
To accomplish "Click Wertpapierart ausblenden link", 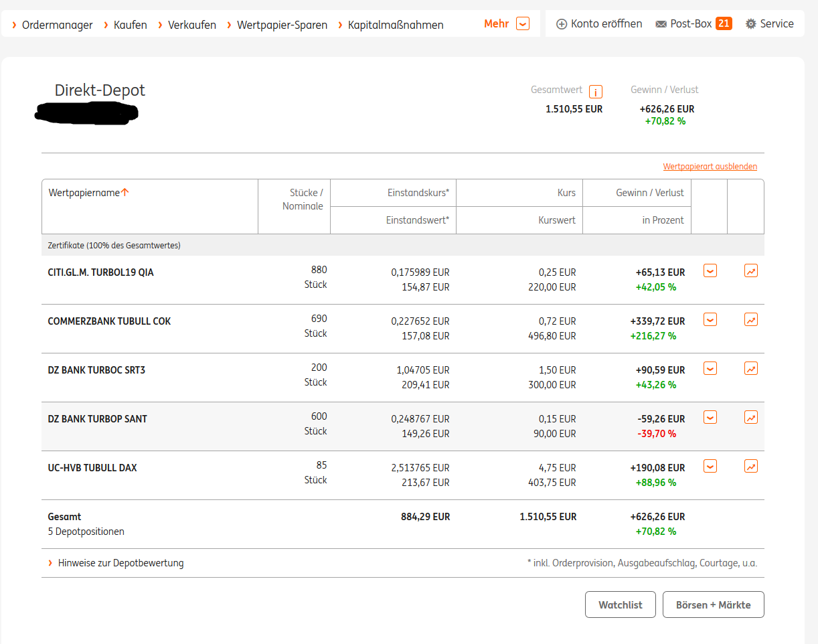I will [710, 167].
